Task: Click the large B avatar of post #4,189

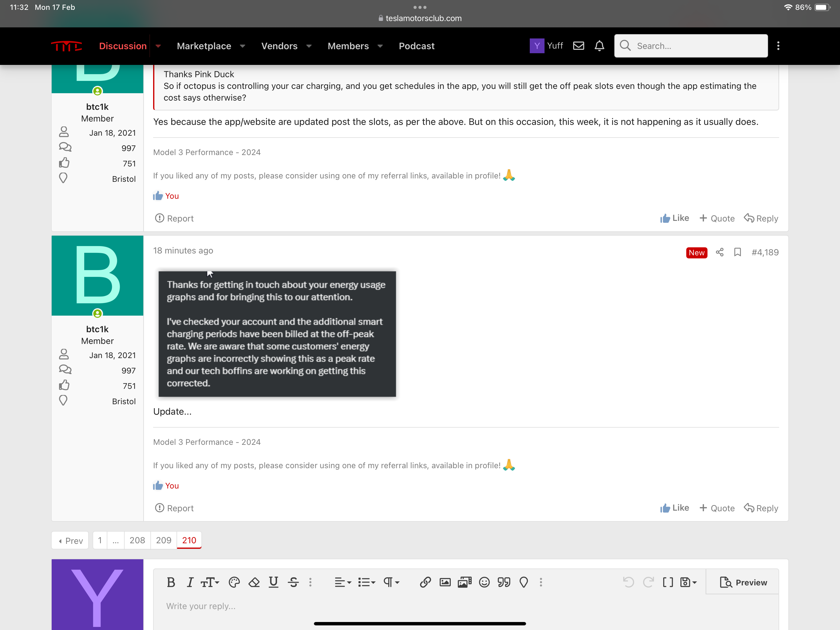Action: (97, 276)
